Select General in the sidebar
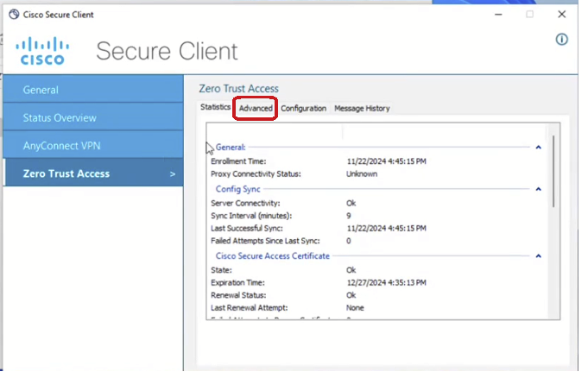Screen dimensions: 588x378 [93, 90]
